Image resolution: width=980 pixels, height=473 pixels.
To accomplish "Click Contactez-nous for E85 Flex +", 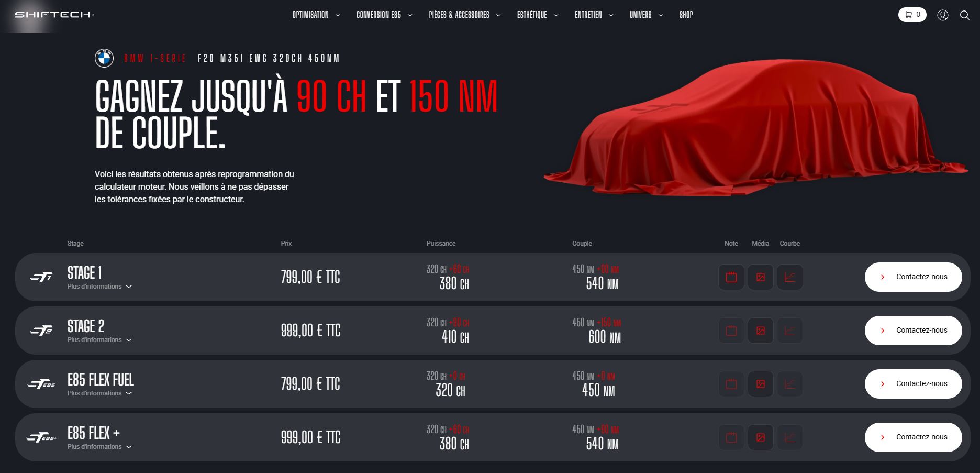I will pos(914,437).
